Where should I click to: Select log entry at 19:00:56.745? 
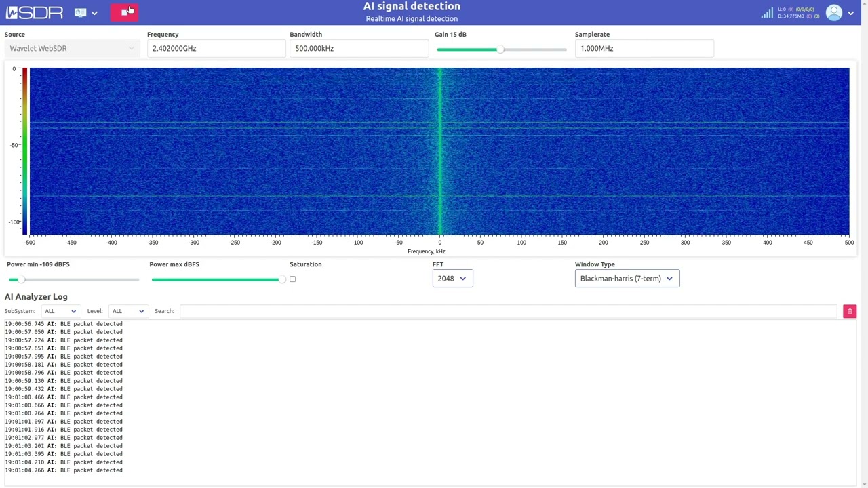64,324
